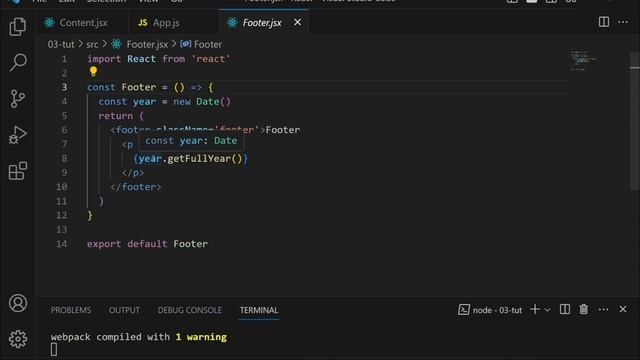Click the src breadcrumb folder

click(x=92, y=44)
